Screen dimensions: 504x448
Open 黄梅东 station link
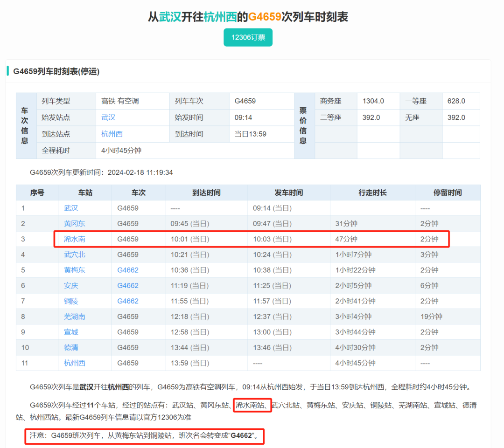[x=74, y=270]
